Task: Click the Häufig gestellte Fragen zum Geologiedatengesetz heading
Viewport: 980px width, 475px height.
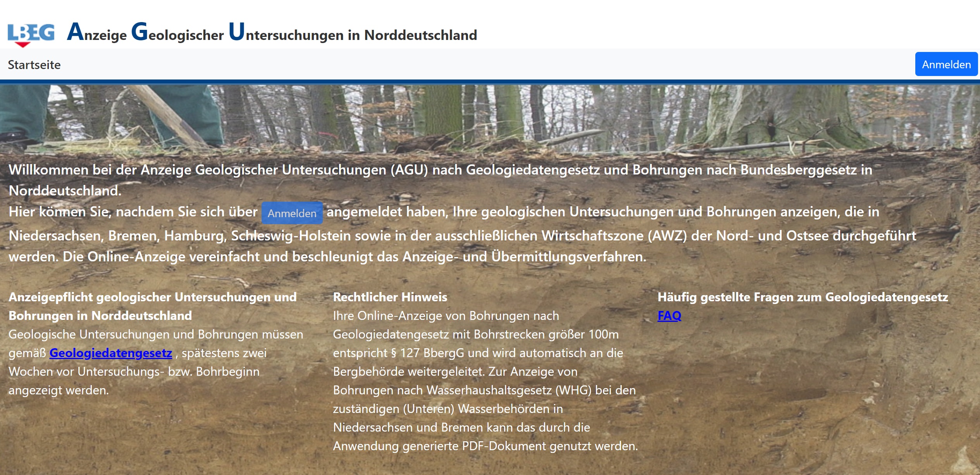Action: [x=803, y=297]
